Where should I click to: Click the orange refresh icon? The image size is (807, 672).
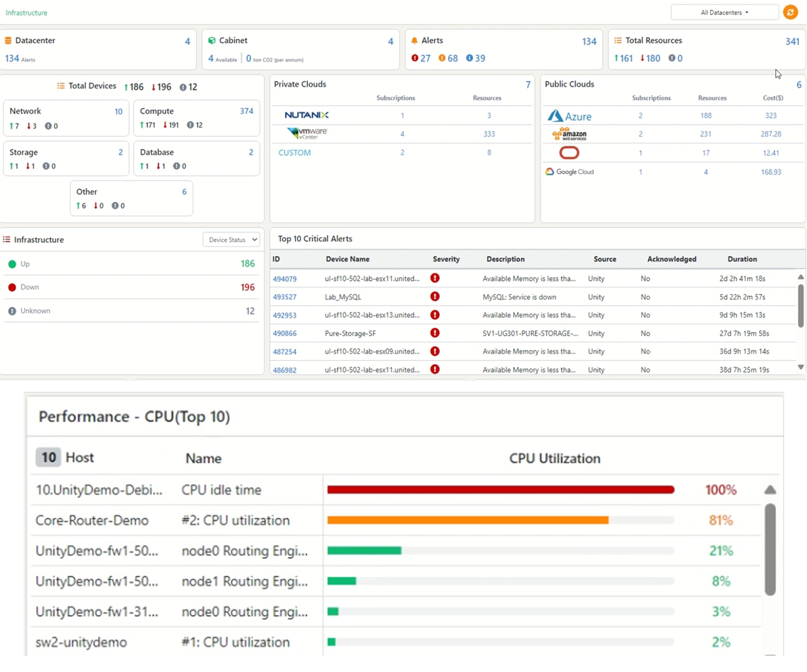[x=790, y=12]
